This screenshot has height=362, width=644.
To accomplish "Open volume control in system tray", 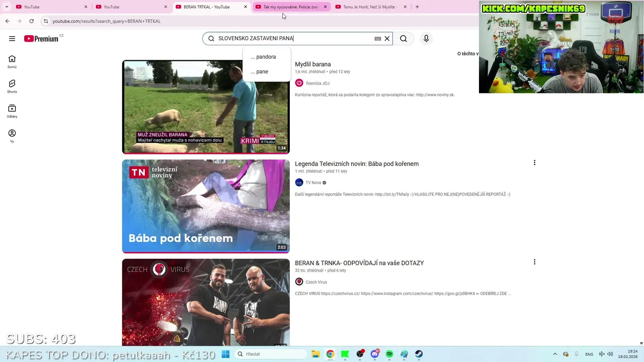I will point(610,354).
